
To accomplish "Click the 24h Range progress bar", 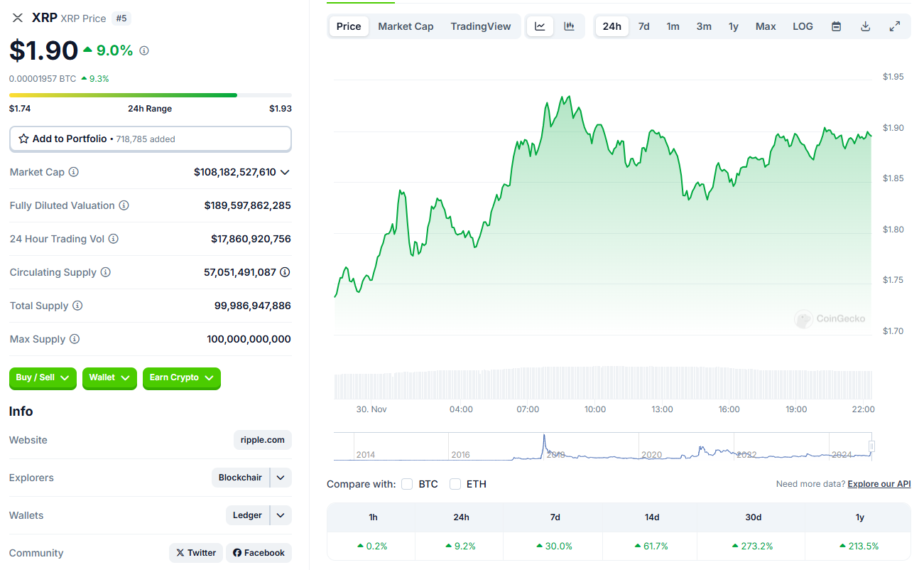I will point(151,95).
